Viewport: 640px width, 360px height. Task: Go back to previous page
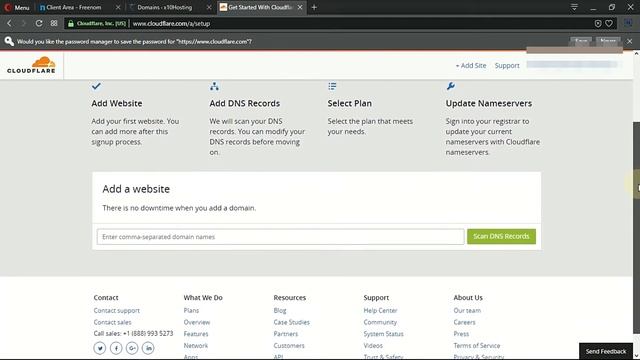click(9, 23)
